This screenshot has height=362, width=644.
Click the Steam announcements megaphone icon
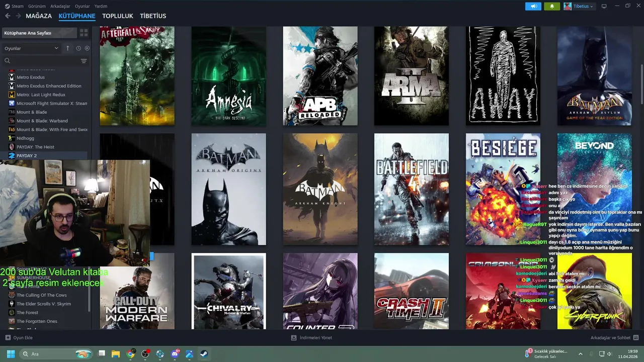pyautogui.click(x=533, y=6)
